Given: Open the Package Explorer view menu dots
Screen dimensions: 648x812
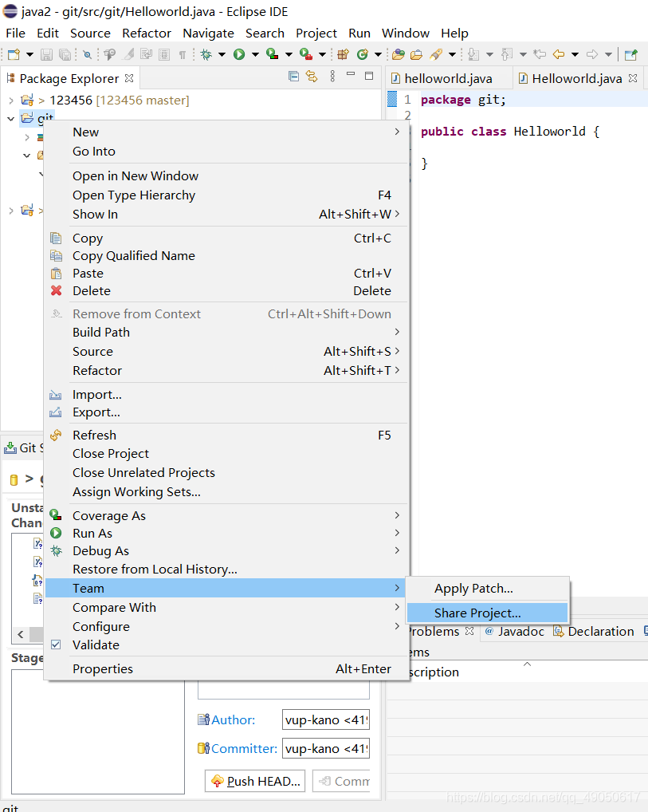Looking at the screenshot, I should [332, 77].
